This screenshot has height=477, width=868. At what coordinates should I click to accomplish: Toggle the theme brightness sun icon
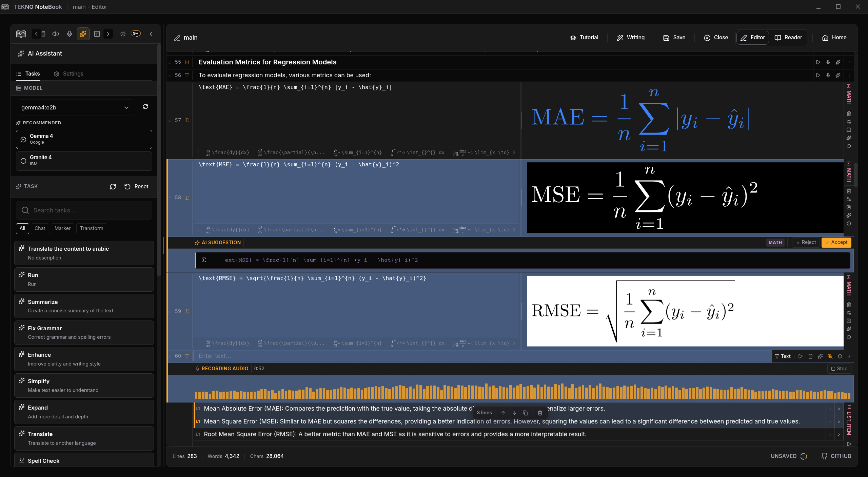[x=123, y=34]
